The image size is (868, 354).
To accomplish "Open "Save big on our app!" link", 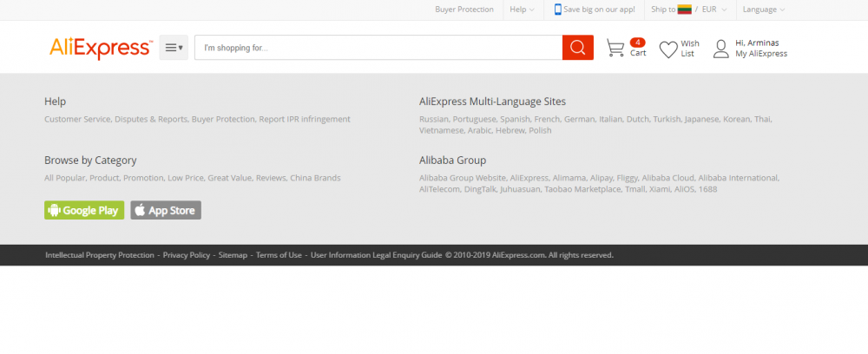I will (x=600, y=10).
